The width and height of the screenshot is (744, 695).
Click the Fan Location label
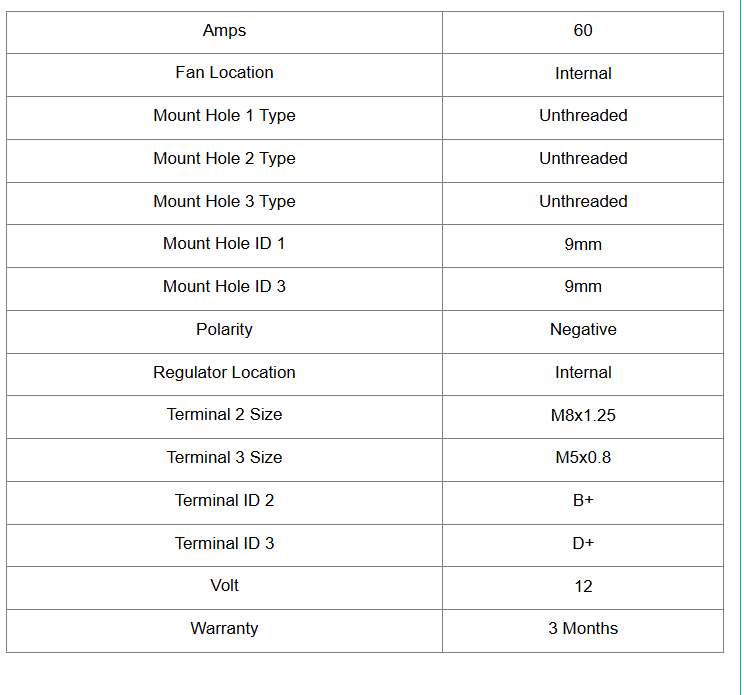[x=224, y=73]
